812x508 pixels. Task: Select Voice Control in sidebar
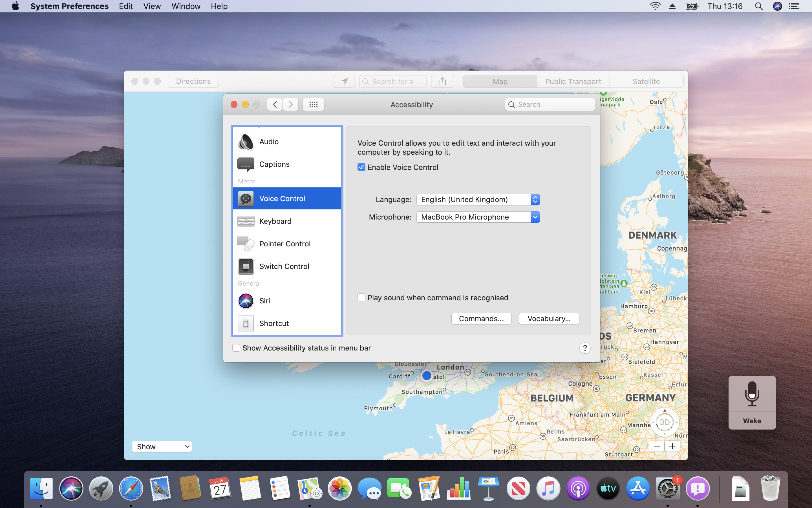pos(287,199)
